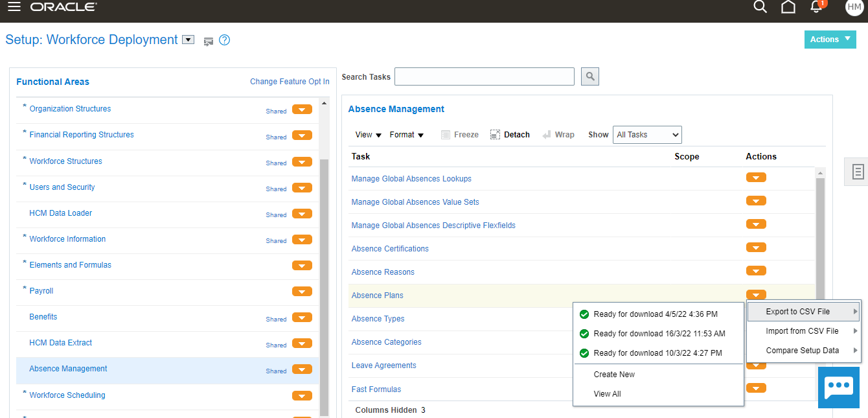This screenshot has width=868, height=418.
Task: Open the Actions dropdown for Absence Management area
Action: [302, 369]
